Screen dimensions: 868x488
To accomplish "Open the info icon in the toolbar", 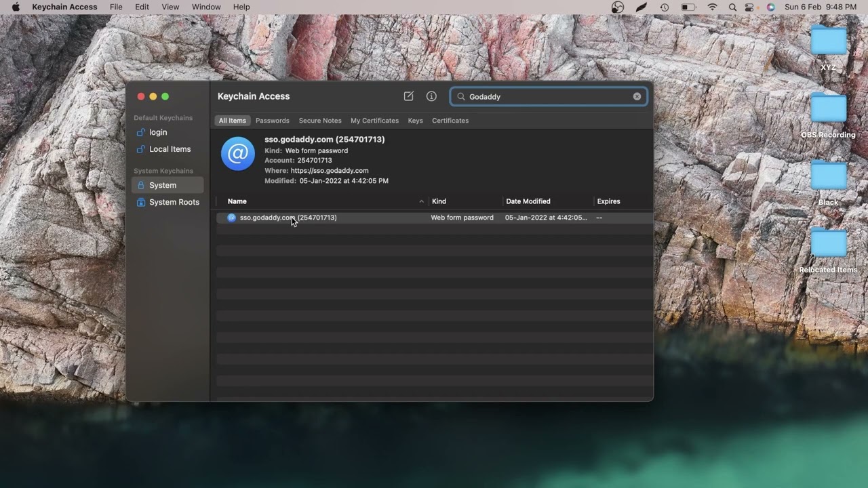I will coord(431,96).
